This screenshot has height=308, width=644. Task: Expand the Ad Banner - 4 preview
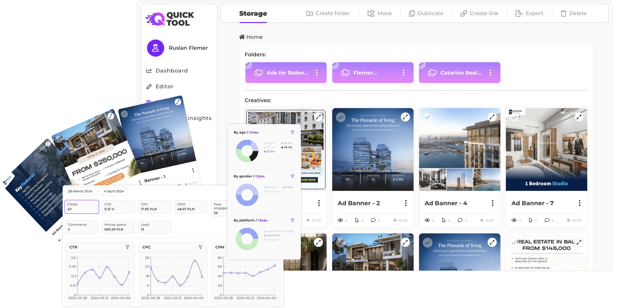click(492, 117)
